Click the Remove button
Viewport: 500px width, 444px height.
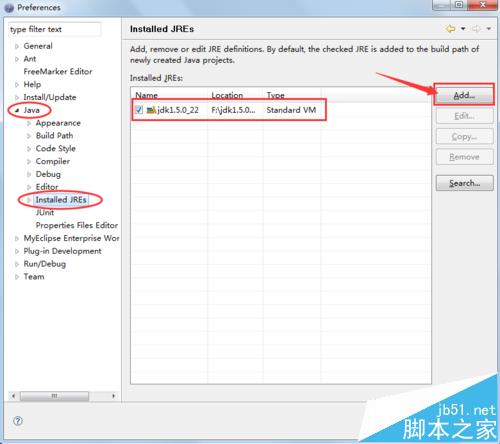[464, 157]
